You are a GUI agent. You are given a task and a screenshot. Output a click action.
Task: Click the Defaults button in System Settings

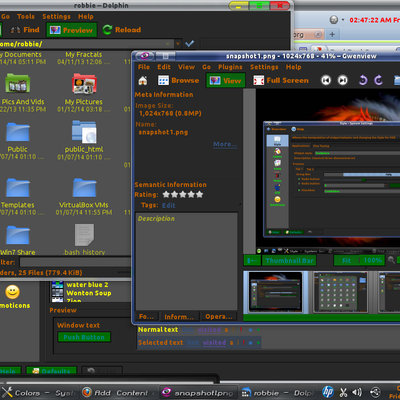pyautogui.click(x=52, y=371)
